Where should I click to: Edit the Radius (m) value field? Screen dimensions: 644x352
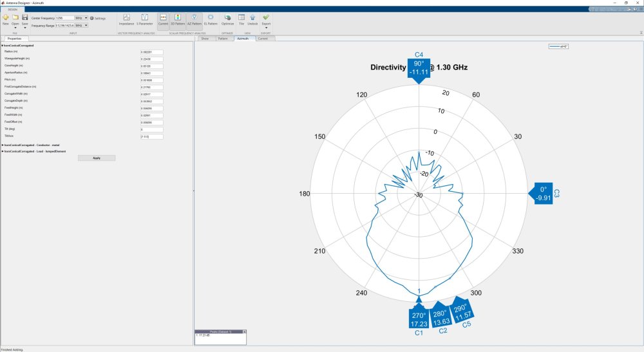[151, 52]
